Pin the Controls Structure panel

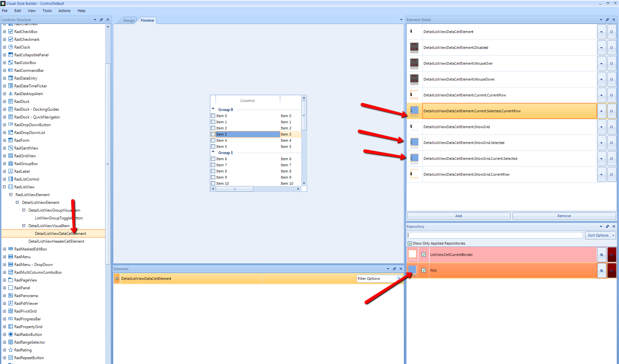101,20
